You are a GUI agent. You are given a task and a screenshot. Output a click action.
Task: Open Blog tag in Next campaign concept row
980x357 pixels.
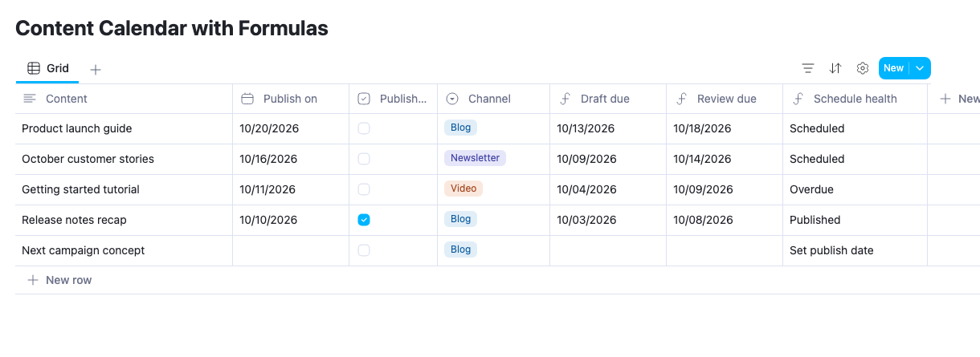pos(460,249)
